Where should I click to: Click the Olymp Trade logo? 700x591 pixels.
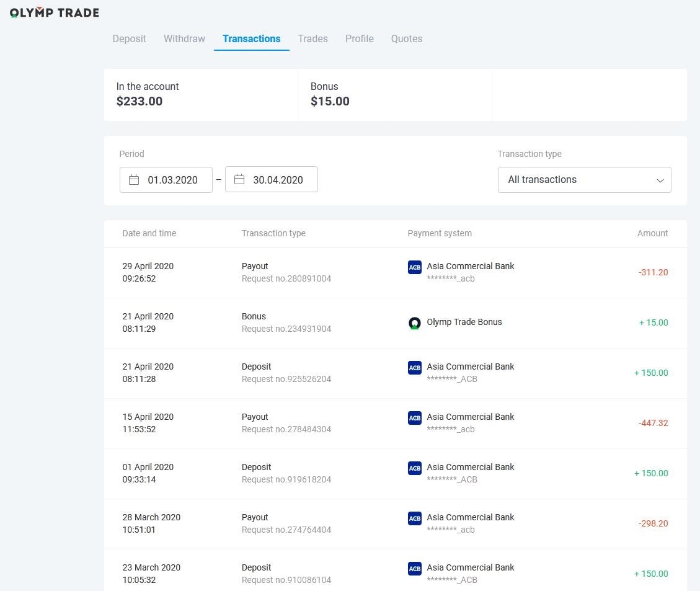point(55,12)
